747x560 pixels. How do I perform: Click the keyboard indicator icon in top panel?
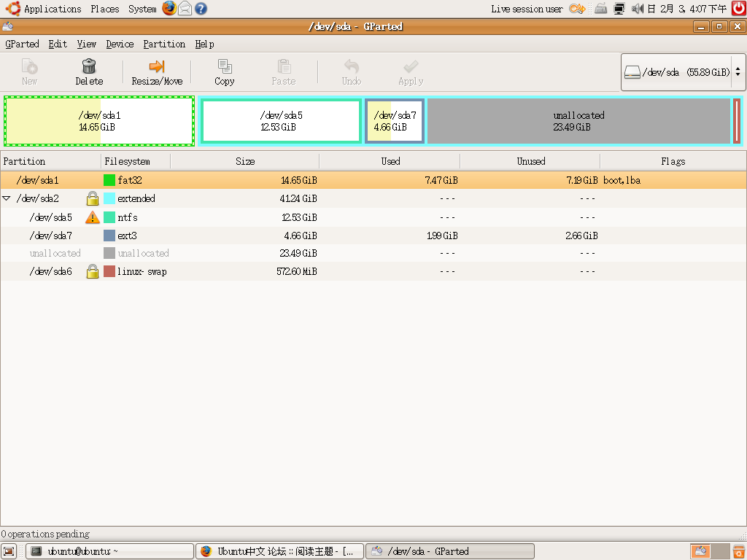(x=601, y=9)
